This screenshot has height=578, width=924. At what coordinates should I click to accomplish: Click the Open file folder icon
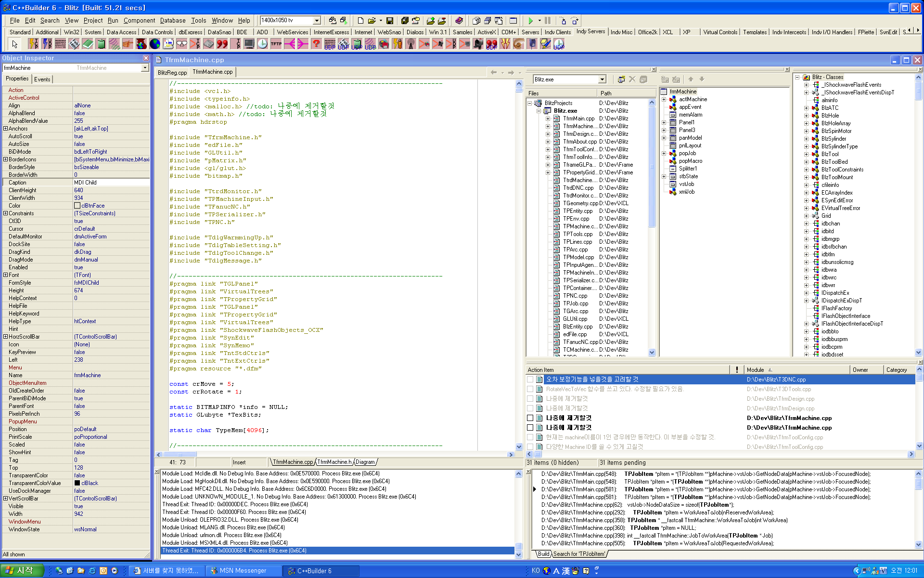[x=372, y=21]
